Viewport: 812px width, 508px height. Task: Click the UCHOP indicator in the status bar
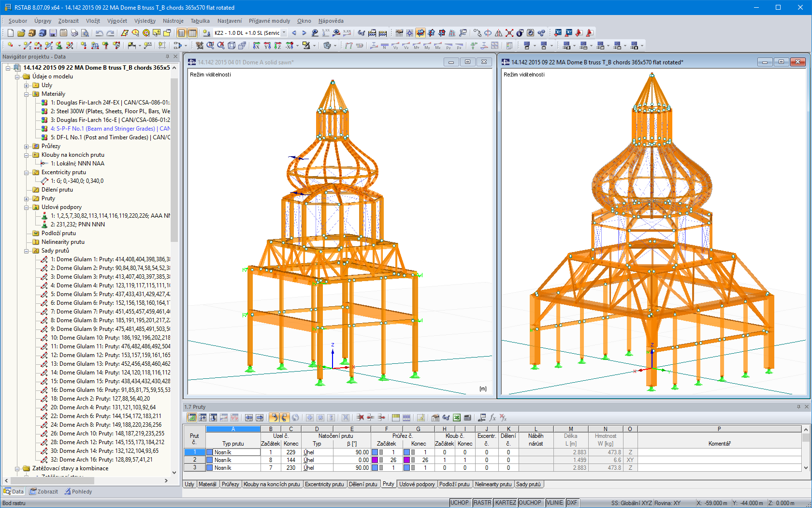tap(460, 502)
